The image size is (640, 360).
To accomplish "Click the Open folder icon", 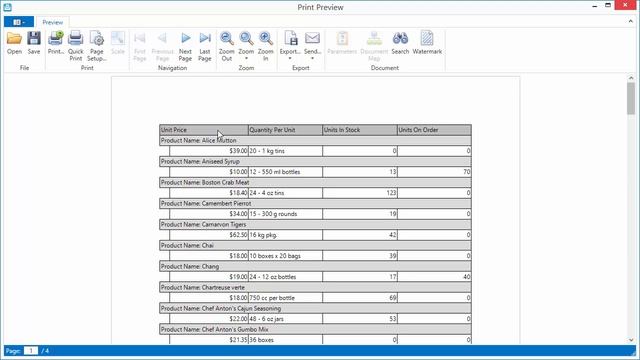I will click(x=14, y=38).
